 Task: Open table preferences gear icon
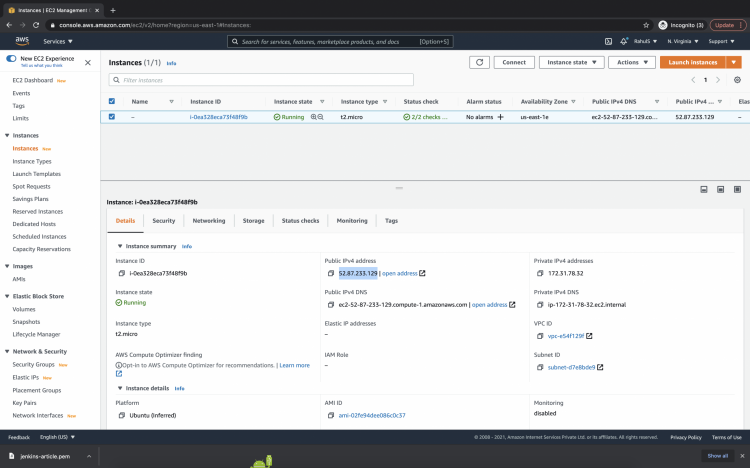coord(737,80)
